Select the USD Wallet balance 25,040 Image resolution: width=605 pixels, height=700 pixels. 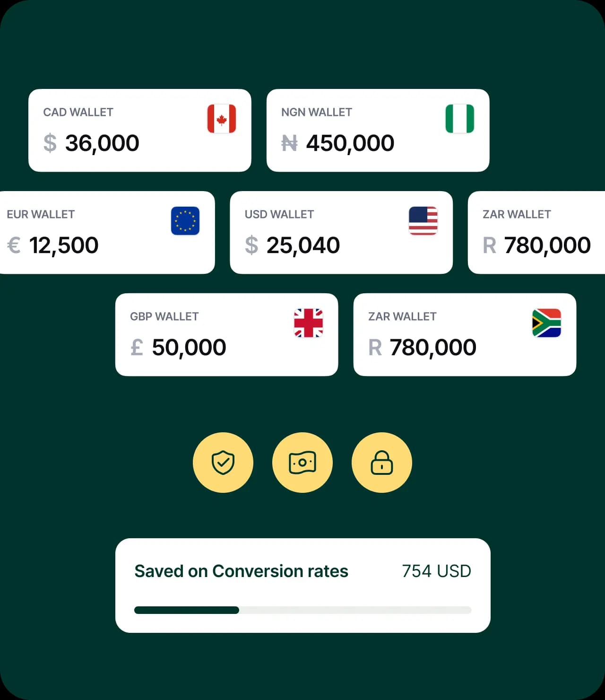(303, 245)
